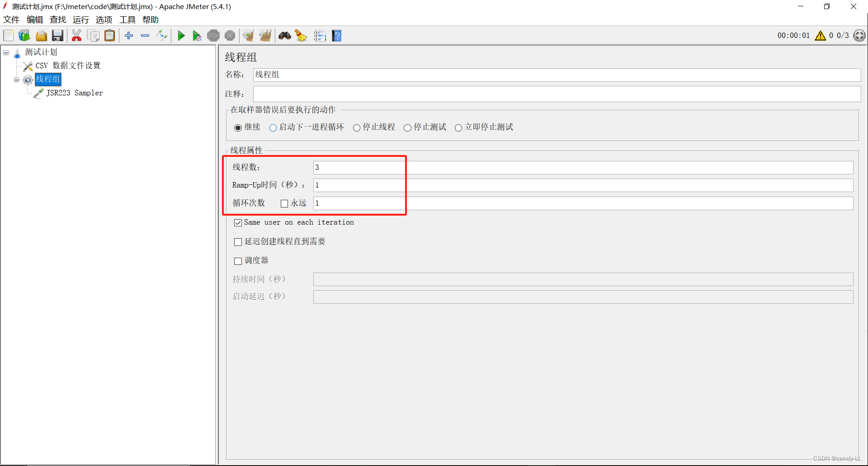Click the Help question mark button
This screenshot has height=466, width=868.
(337, 35)
